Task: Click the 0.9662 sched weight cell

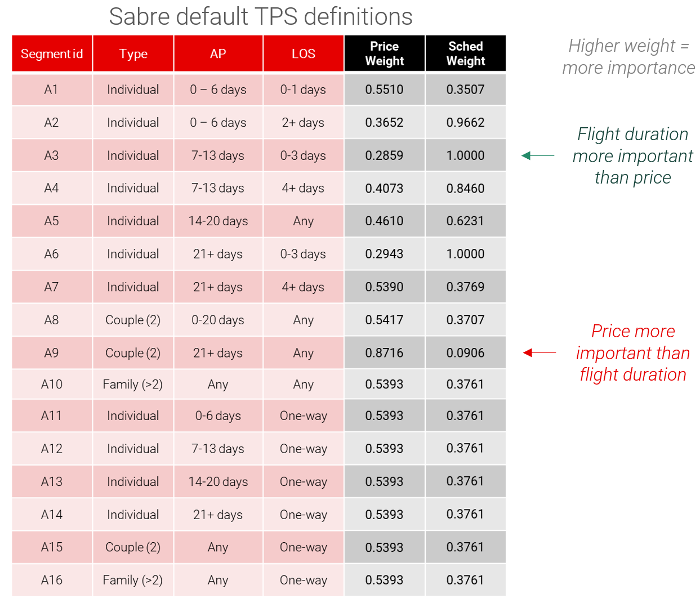Action: [x=465, y=122]
